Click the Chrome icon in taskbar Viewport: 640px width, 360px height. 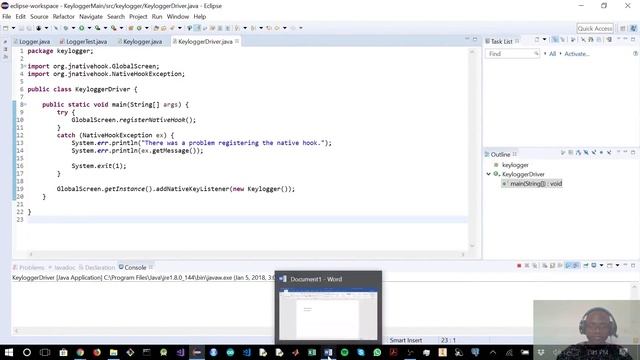(80, 352)
